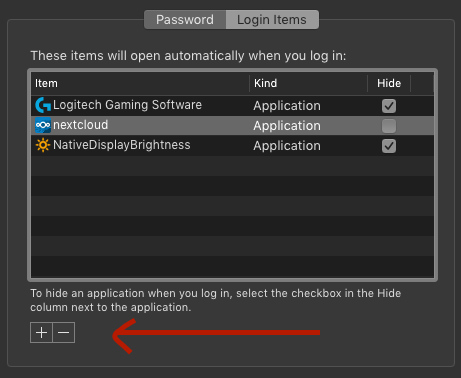
Task: Add a login item with plus button
Action: [41, 333]
